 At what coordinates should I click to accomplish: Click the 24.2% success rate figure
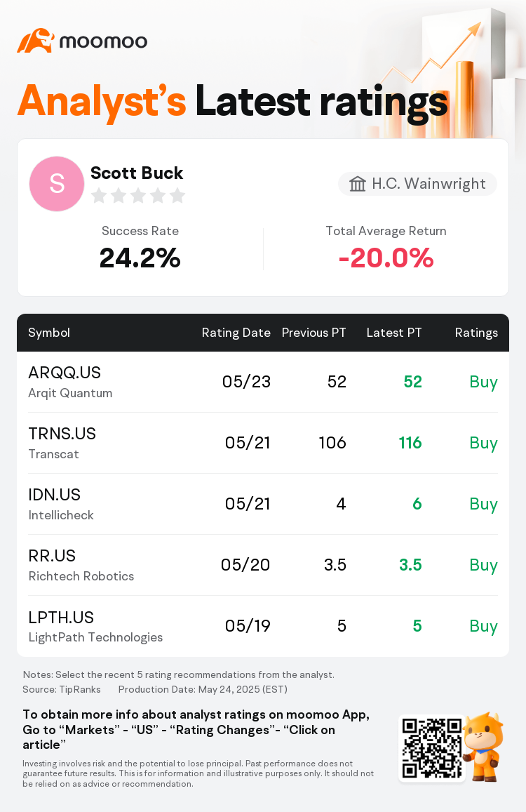[140, 259]
